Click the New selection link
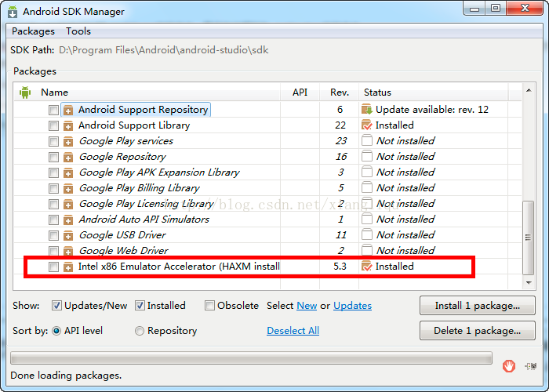The width and height of the screenshot is (549, 392). pyautogui.click(x=307, y=306)
